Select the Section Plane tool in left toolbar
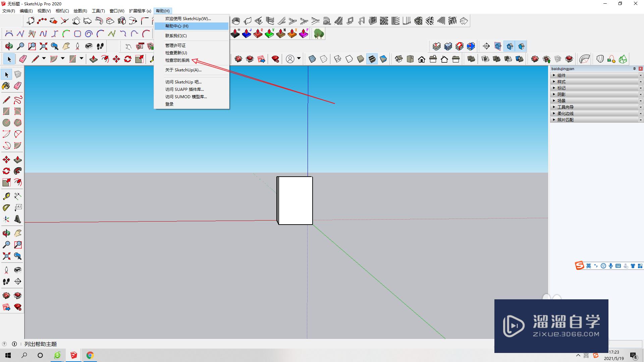 [18, 281]
